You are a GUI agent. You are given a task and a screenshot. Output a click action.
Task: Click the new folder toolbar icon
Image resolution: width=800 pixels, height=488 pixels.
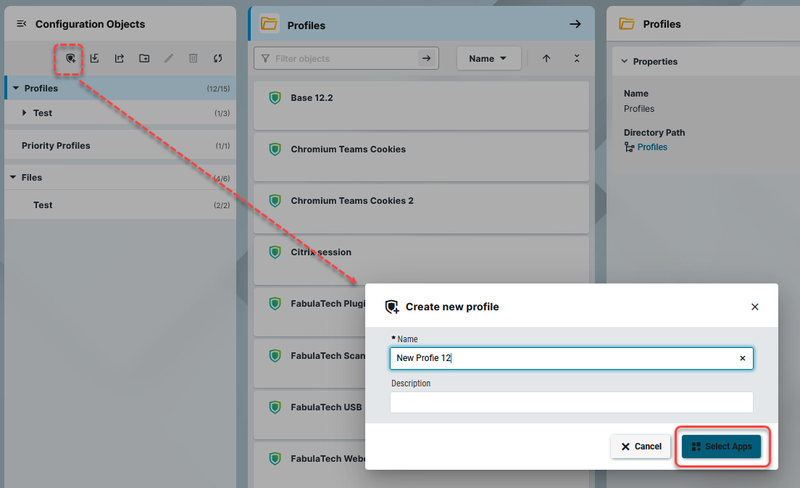pyautogui.click(x=145, y=59)
